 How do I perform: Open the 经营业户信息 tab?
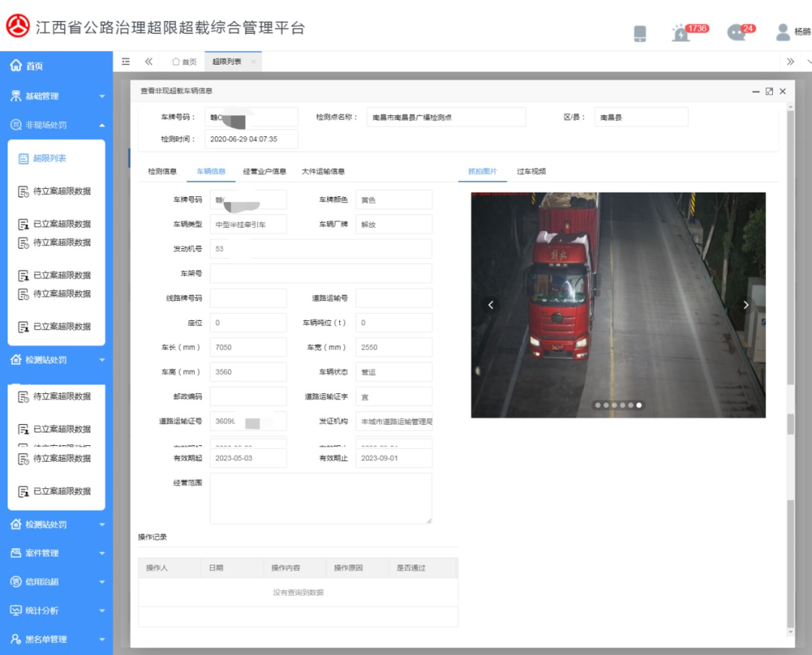click(x=264, y=171)
